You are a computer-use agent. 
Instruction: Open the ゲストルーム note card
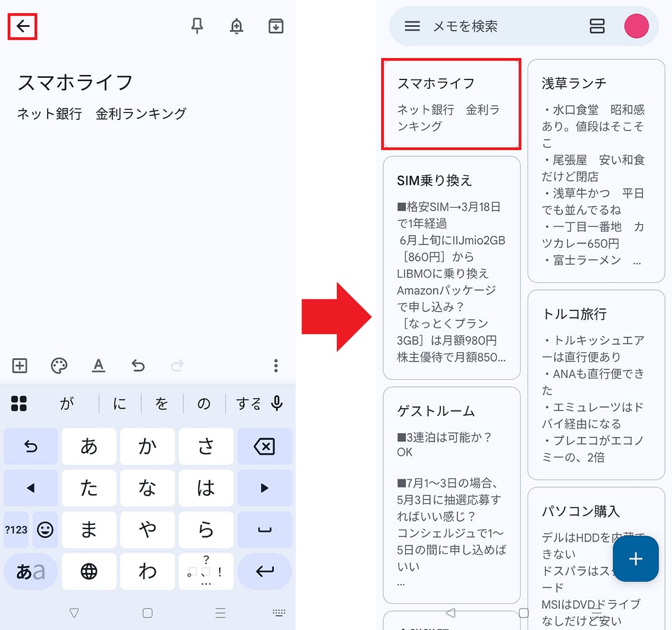tap(451, 495)
